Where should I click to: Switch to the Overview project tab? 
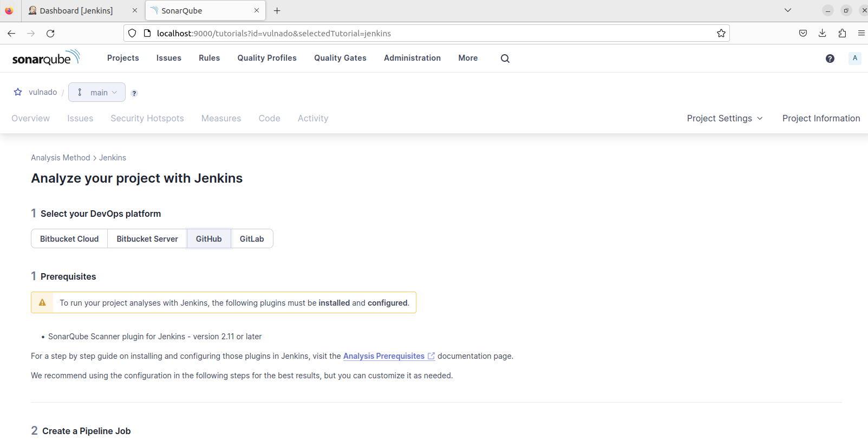tap(30, 118)
